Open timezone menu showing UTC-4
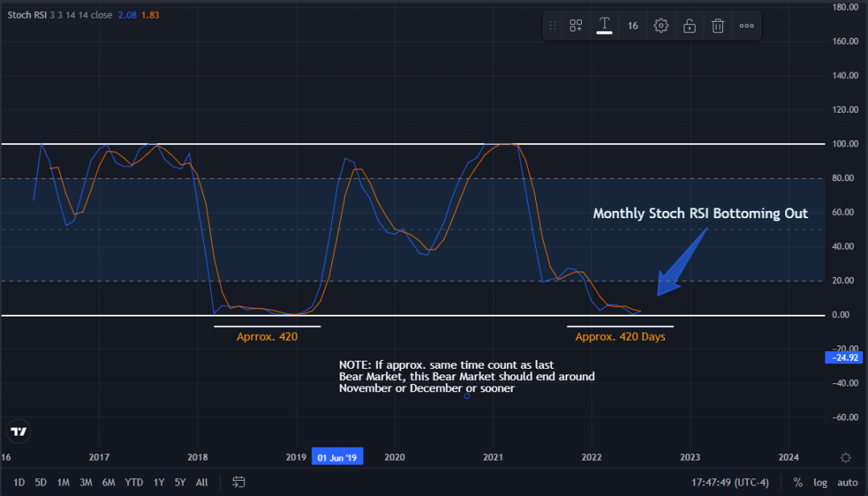This screenshot has height=496, width=868. pos(729,482)
